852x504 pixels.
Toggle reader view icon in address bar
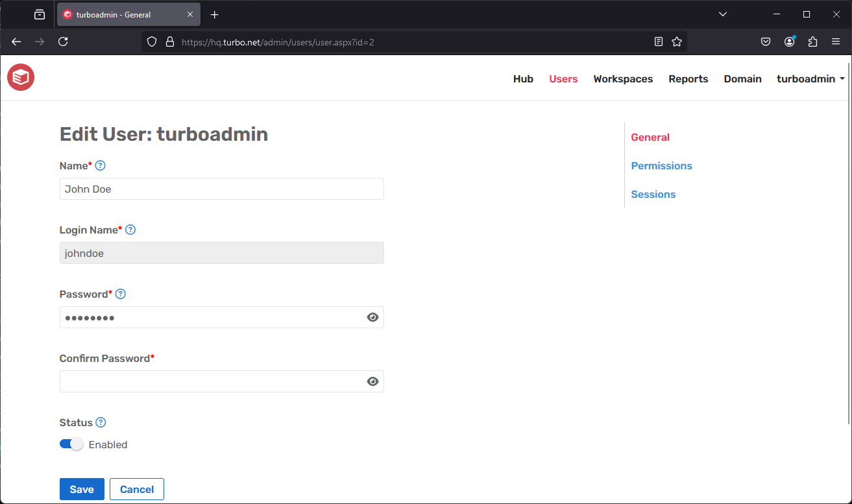659,42
